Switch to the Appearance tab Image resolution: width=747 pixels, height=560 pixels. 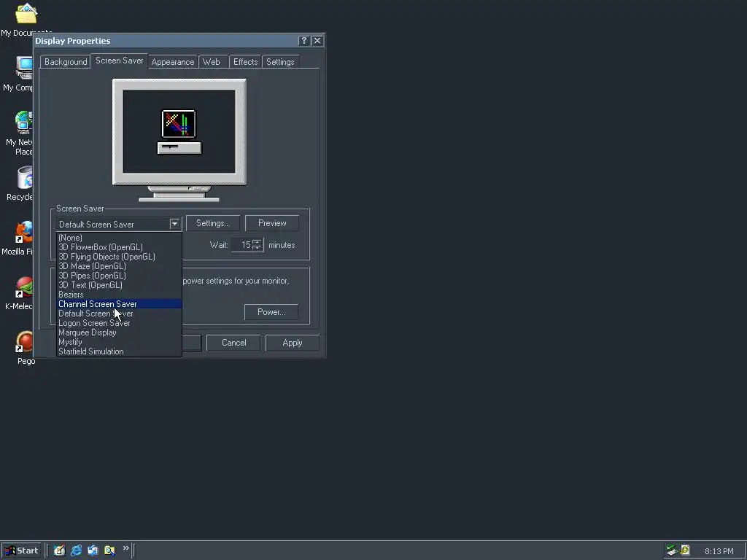[x=172, y=62]
